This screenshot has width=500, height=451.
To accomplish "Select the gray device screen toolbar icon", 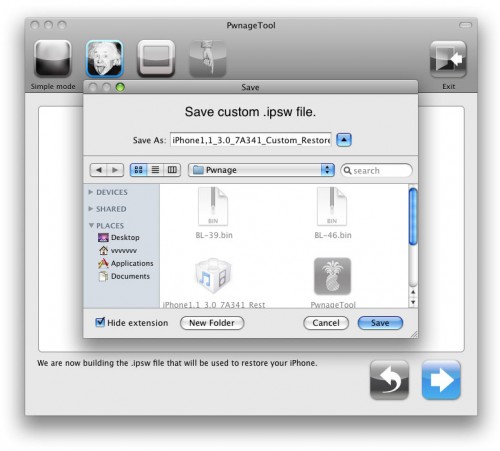I will point(156,59).
